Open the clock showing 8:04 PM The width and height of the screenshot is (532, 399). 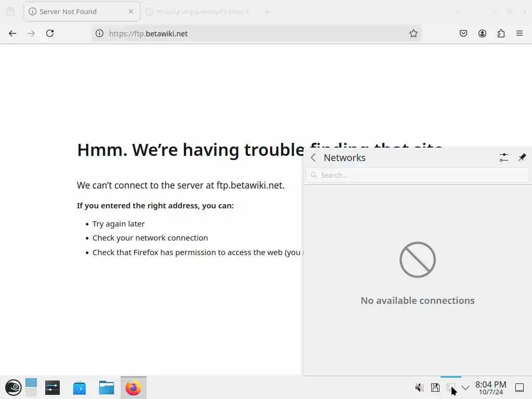pos(490,388)
